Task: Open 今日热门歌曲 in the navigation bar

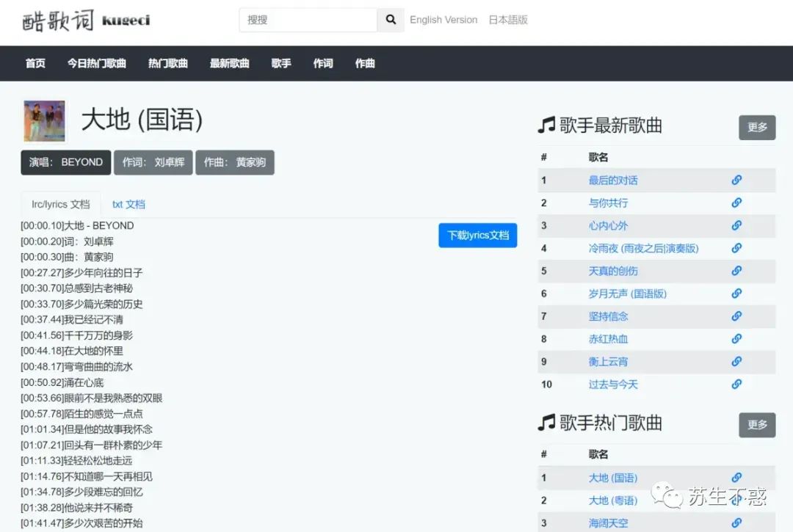Action: coord(97,63)
